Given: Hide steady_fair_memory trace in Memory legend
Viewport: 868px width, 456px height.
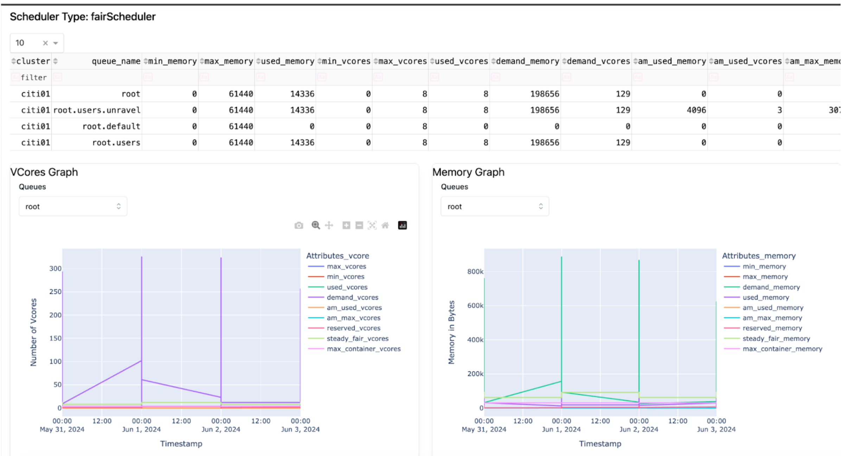Looking at the screenshot, I should 767,338.
